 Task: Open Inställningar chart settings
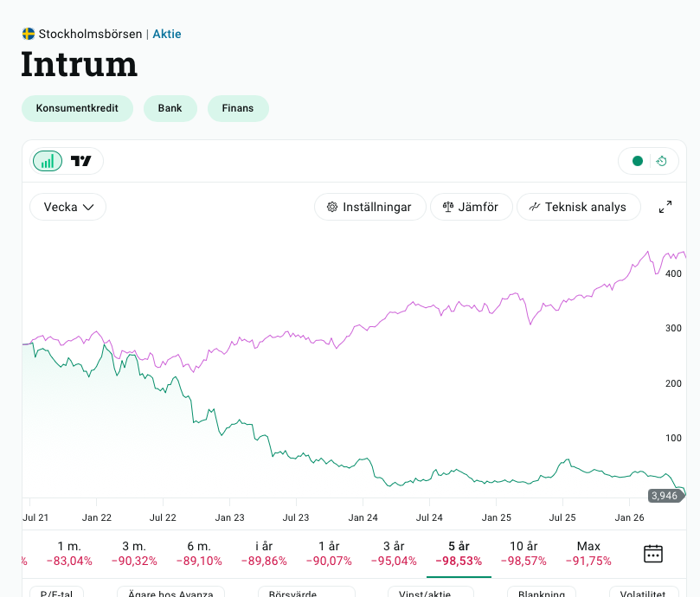click(x=369, y=207)
